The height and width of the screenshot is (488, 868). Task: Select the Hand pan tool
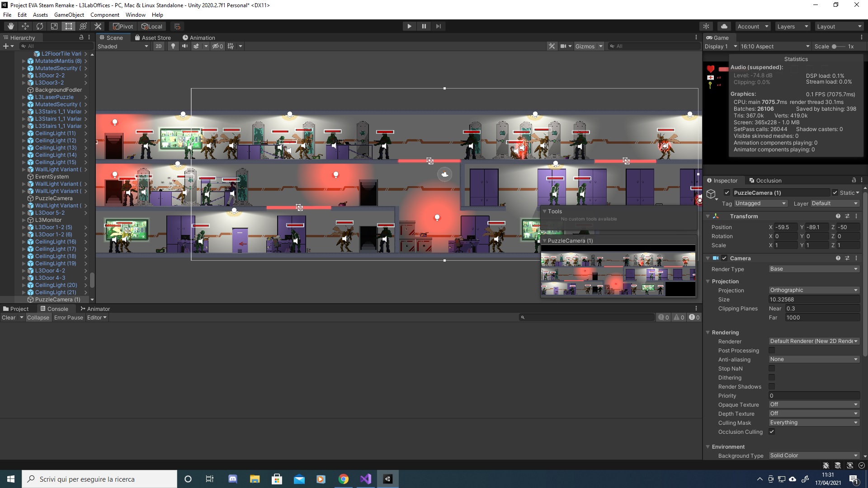[x=10, y=26]
